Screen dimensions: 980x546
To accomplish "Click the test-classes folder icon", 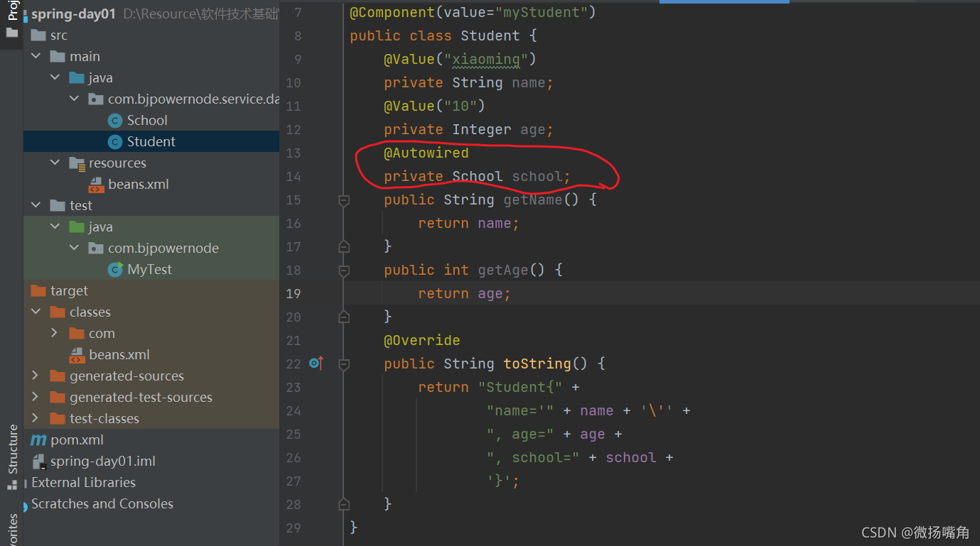I will coord(58,419).
